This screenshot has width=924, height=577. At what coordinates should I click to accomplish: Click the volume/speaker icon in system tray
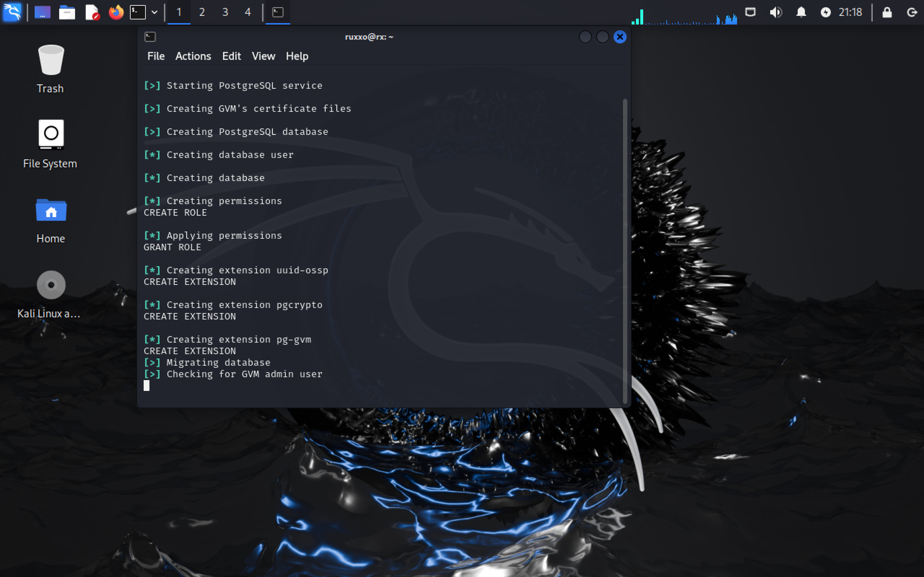[x=776, y=12]
